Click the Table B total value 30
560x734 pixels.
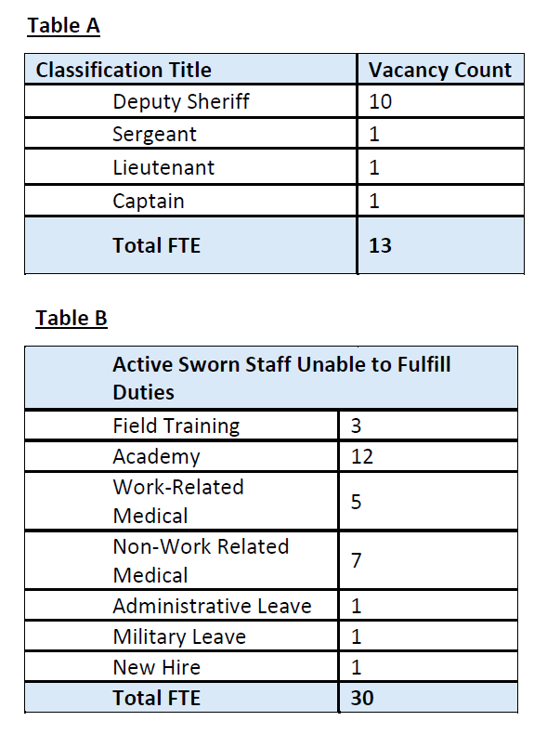362,697
